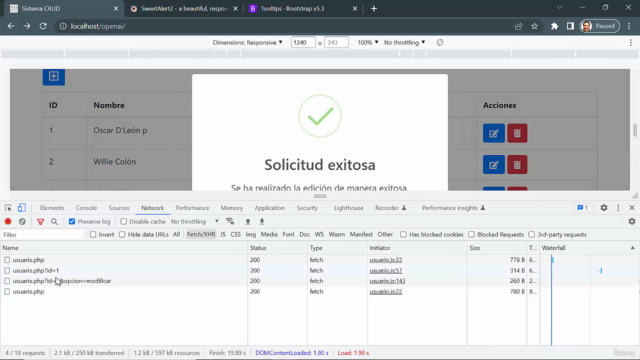Open the Application tab
The height and width of the screenshot is (360, 640).
point(269,208)
